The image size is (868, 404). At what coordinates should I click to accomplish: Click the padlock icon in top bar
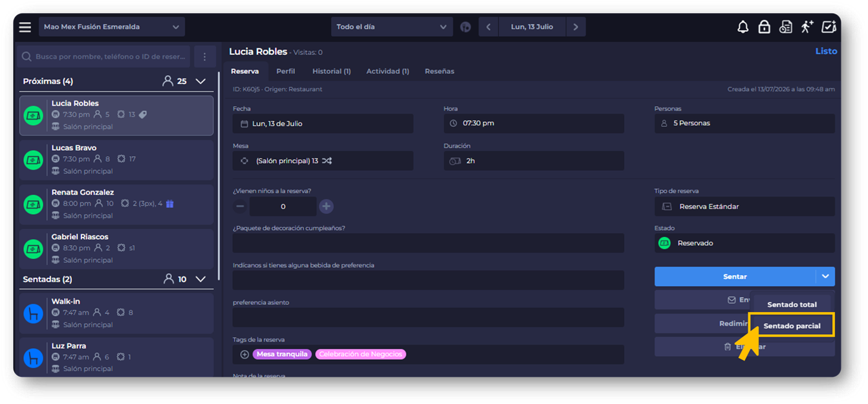click(764, 27)
